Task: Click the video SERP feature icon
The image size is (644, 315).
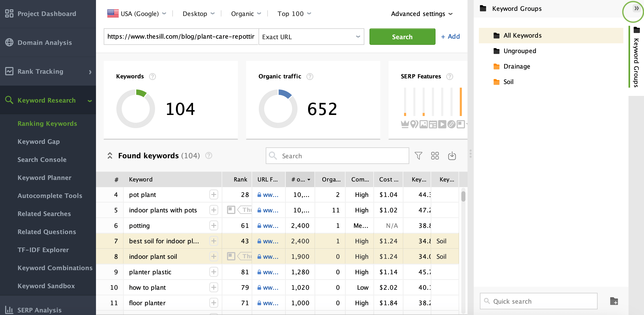Action: tap(442, 125)
